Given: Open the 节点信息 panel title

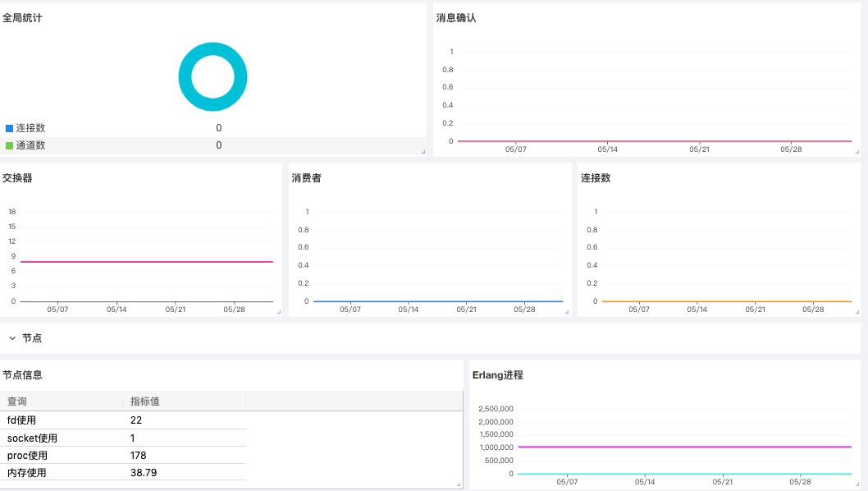Looking at the screenshot, I should [22, 374].
